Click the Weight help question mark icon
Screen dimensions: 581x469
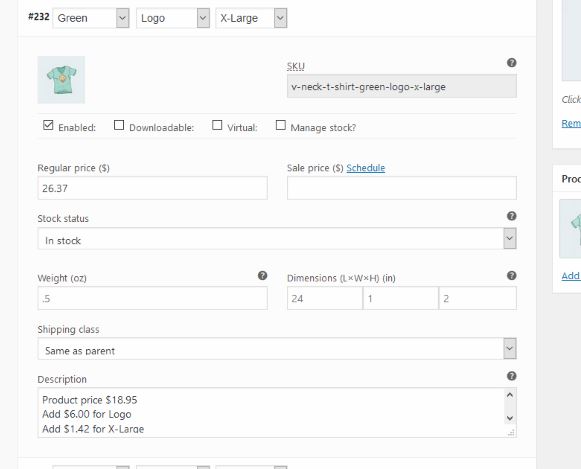tap(262, 275)
